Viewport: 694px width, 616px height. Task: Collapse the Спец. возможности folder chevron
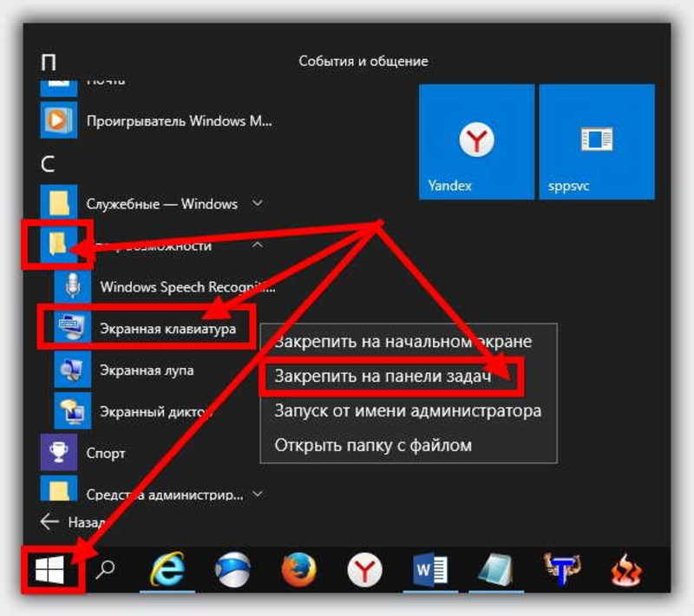258,245
